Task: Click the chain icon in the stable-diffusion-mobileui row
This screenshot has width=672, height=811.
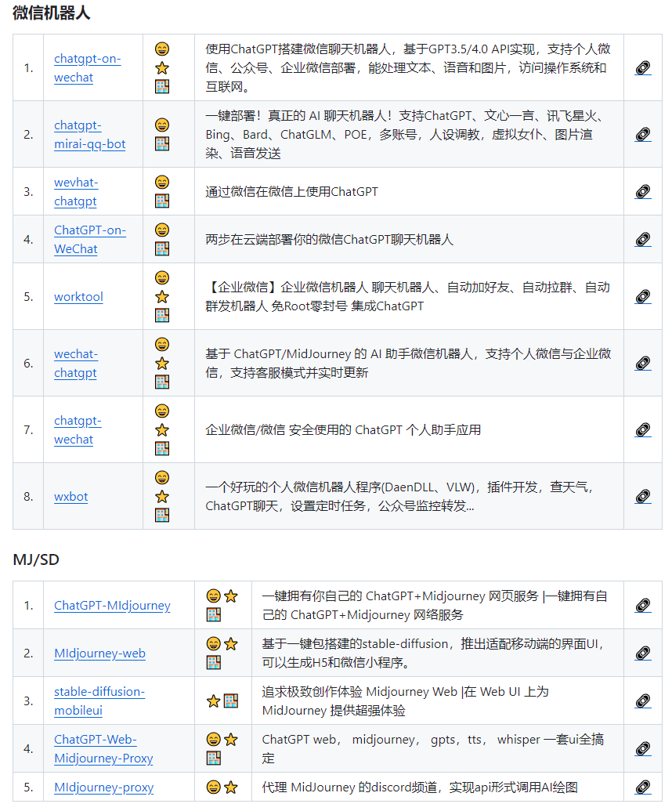Action: click(x=642, y=701)
